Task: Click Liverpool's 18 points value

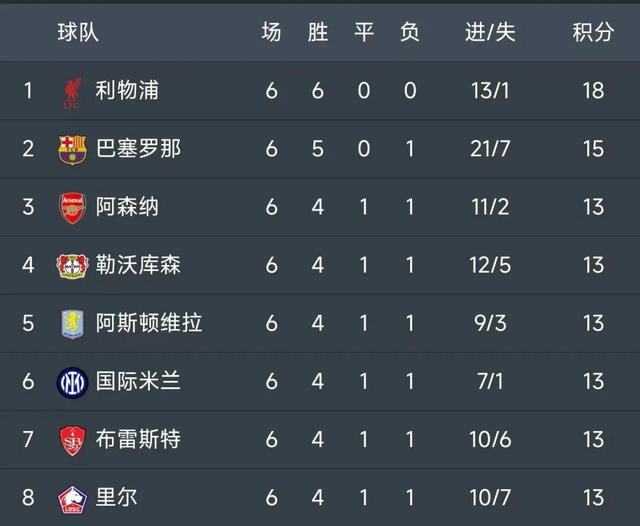Action: [x=592, y=91]
